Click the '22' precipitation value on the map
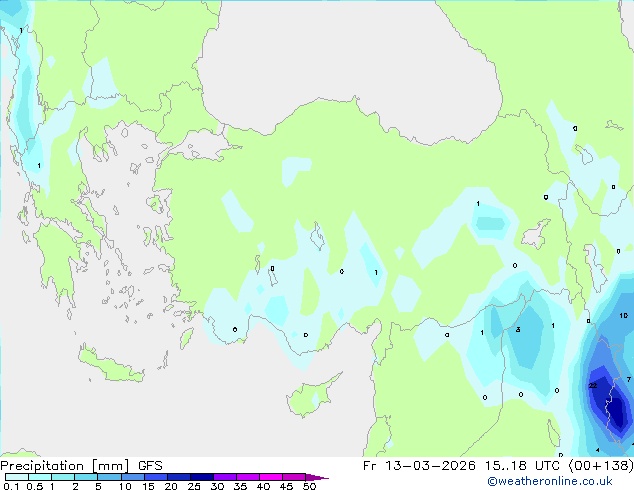The image size is (634, 490). (x=593, y=386)
